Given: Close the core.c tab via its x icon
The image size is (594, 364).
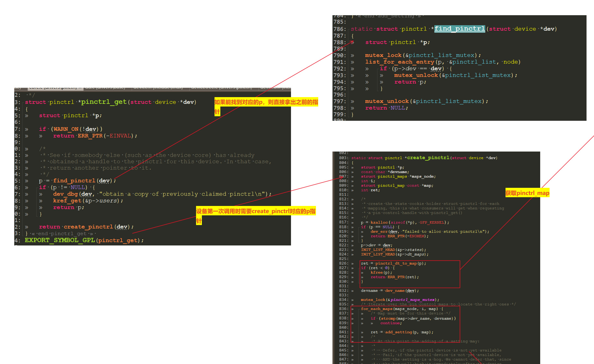Looking at the screenshot, I should tap(79, 87).
